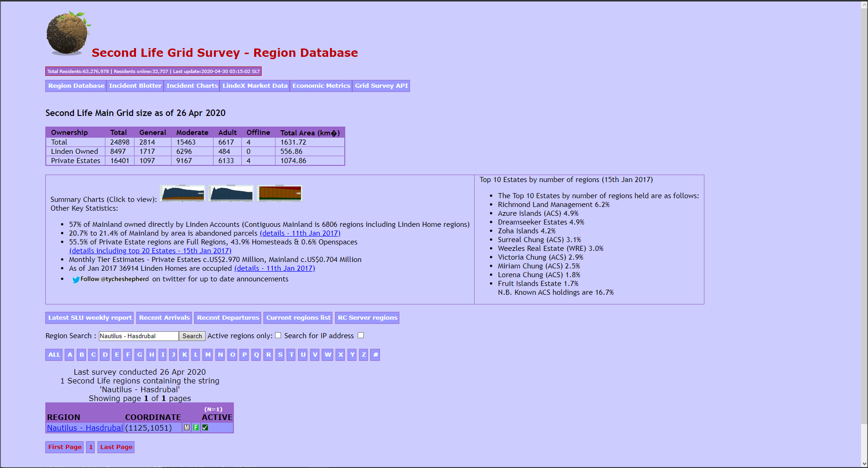Filter regions starting with N
Viewport: 868px width, 468px height.
pos(220,355)
